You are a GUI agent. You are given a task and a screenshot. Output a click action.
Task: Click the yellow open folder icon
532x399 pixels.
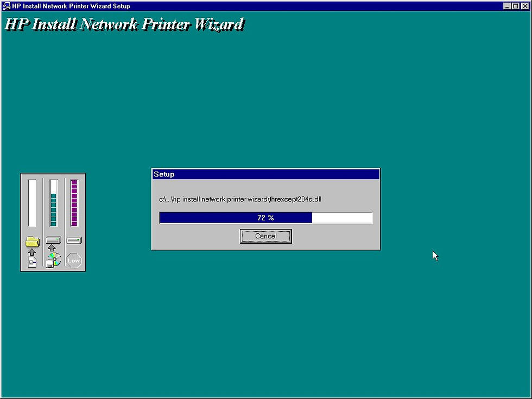[x=32, y=242]
